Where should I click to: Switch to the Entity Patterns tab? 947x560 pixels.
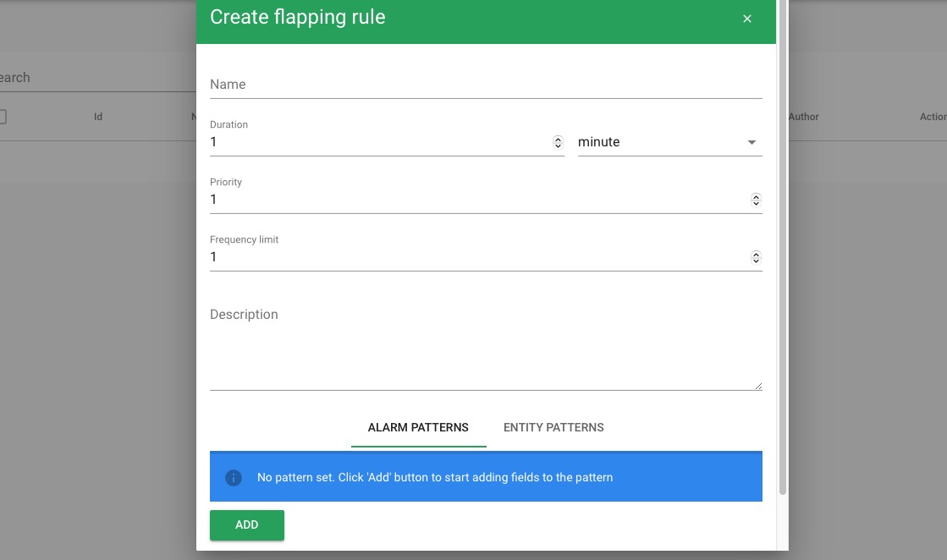553,427
